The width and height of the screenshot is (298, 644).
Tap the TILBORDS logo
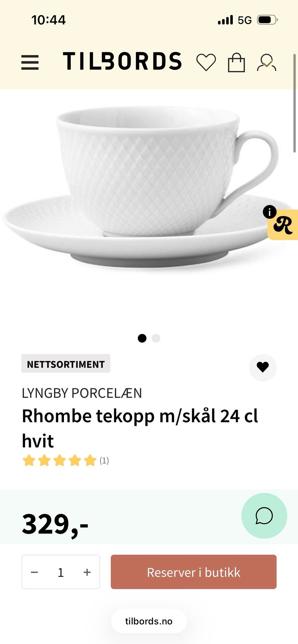(122, 61)
